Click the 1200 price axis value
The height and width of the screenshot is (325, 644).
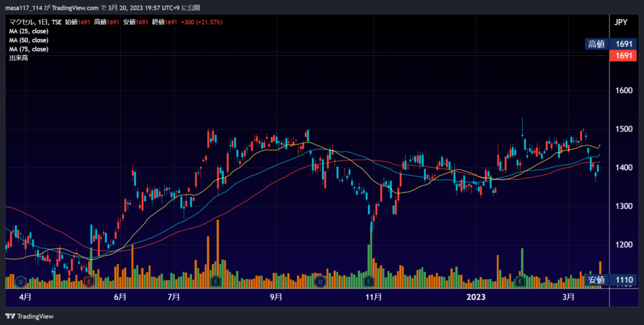623,245
